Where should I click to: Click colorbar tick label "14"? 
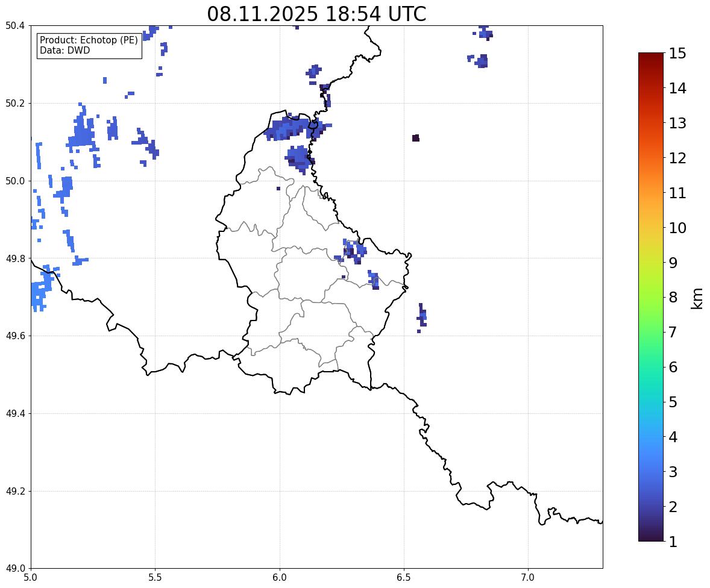tap(677, 89)
